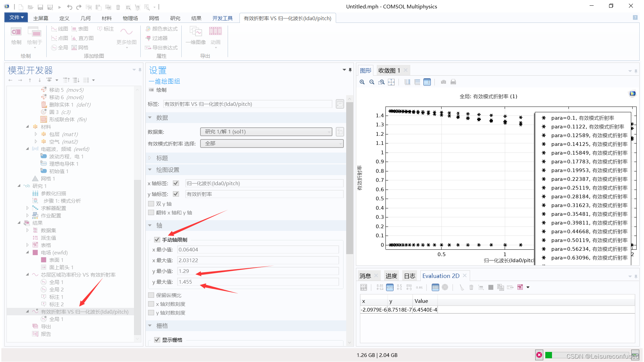Enable the 翻转 x 轴和 y 轴 checkbox
Screen dimensions: 644x362
point(151,213)
